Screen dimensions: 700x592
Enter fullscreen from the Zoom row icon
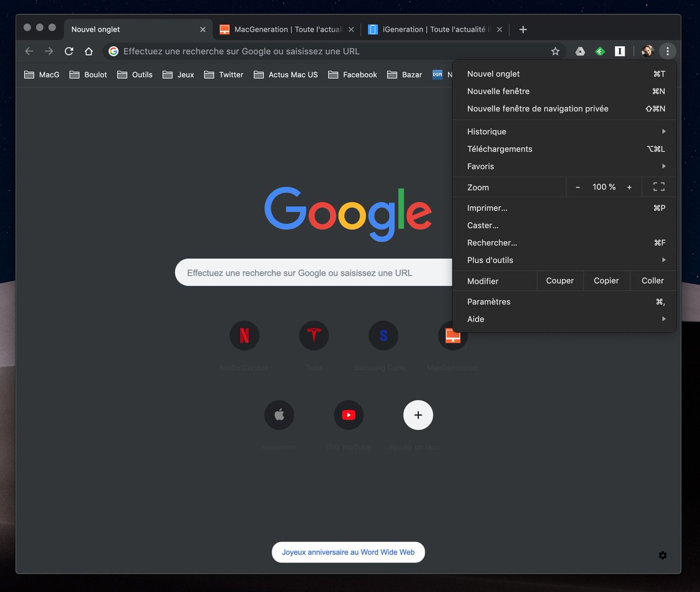coord(659,187)
